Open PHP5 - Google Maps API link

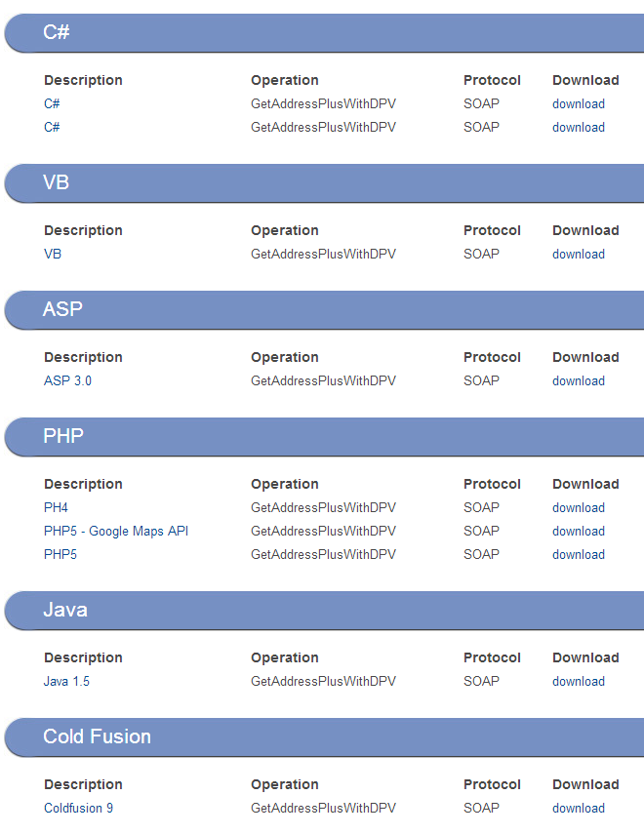tap(116, 531)
